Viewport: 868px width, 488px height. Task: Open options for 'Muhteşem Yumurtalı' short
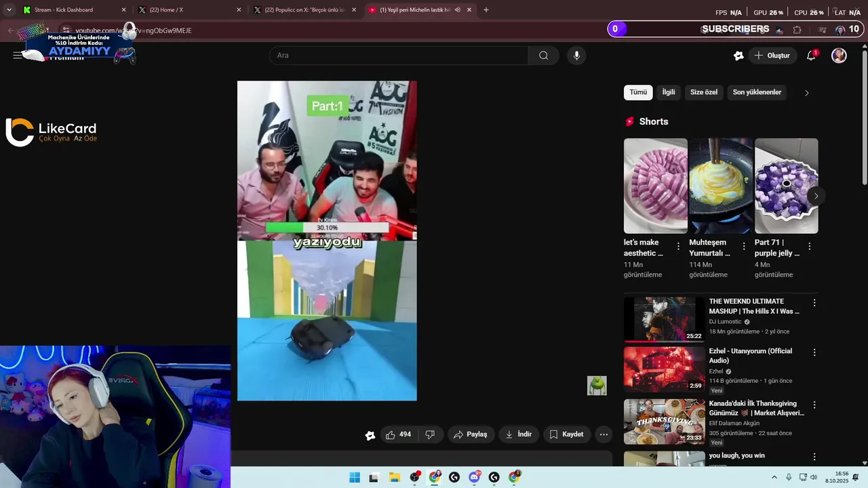[744, 247]
